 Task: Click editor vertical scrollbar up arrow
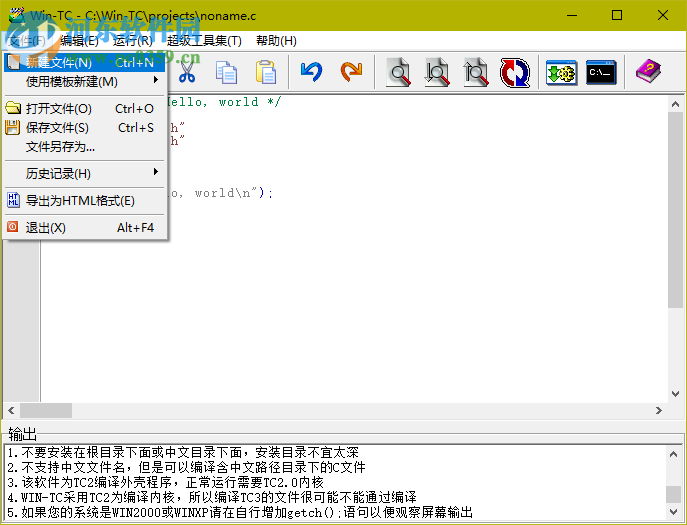[x=675, y=104]
